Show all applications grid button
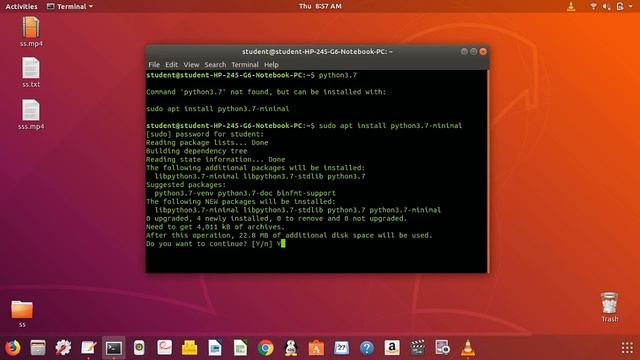The height and width of the screenshot is (360, 640). pos(627,348)
